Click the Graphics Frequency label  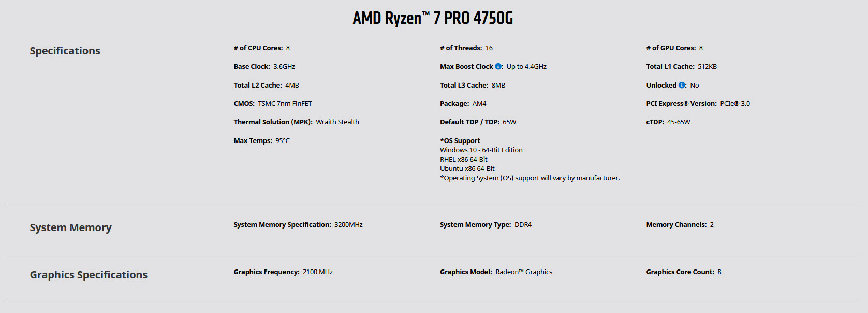click(x=266, y=272)
